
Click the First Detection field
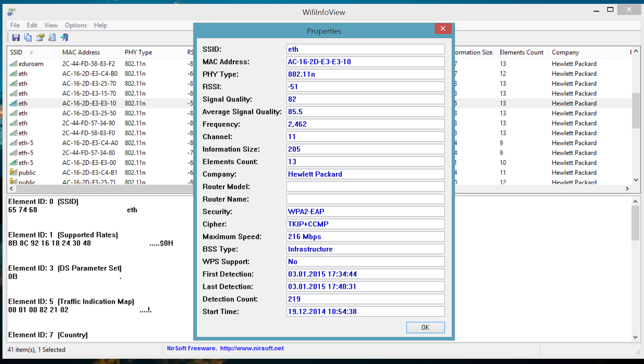tap(366, 274)
